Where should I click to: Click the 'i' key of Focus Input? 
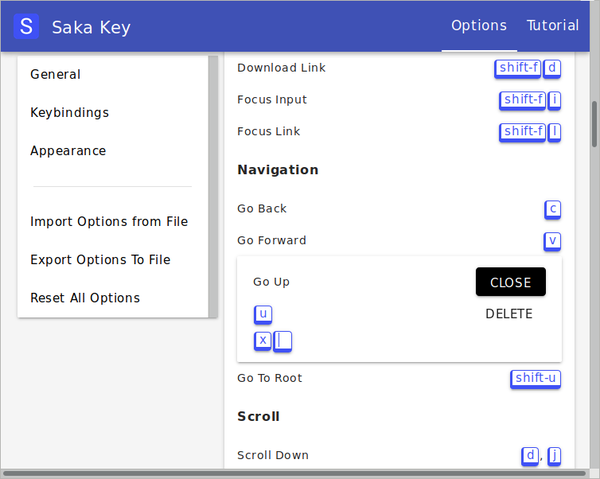coord(554,100)
